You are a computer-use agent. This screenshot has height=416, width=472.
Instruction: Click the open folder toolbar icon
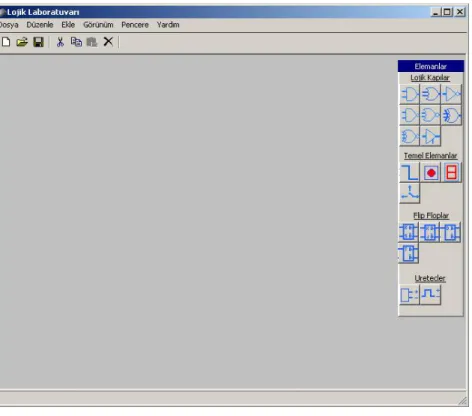(x=22, y=42)
